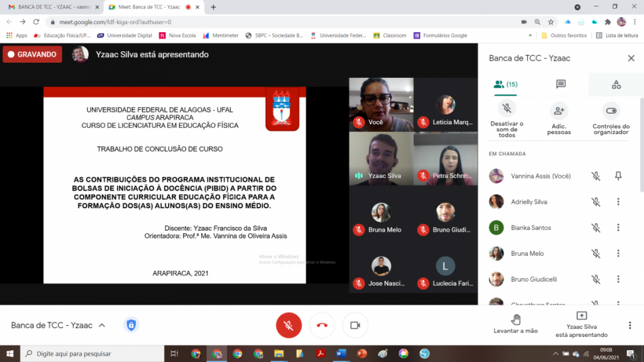644x362 pixels.
Task: Open the chat tab in the side panel
Action: click(x=561, y=84)
